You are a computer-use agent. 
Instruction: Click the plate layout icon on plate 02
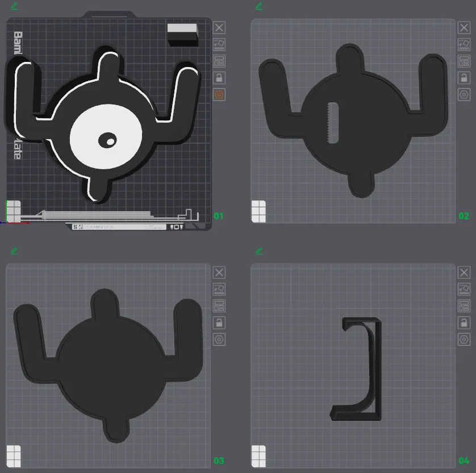point(464,61)
